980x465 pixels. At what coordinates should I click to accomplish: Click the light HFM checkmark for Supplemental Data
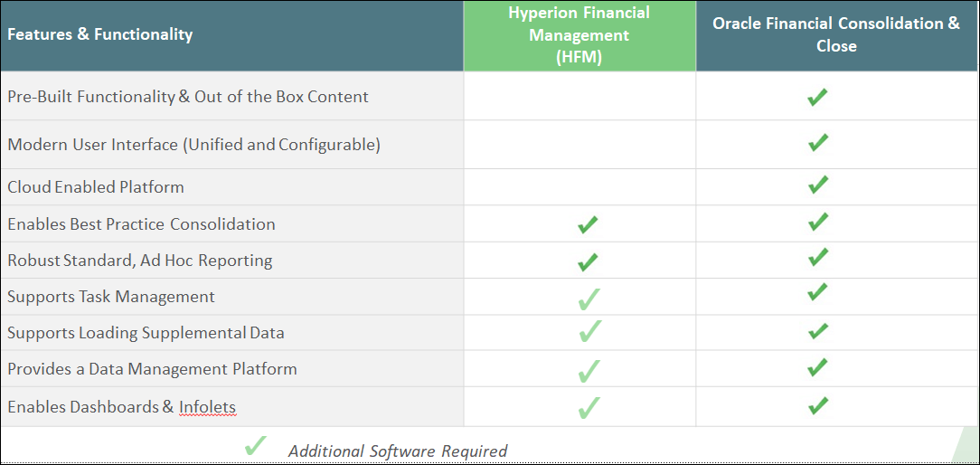coord(589,330)
